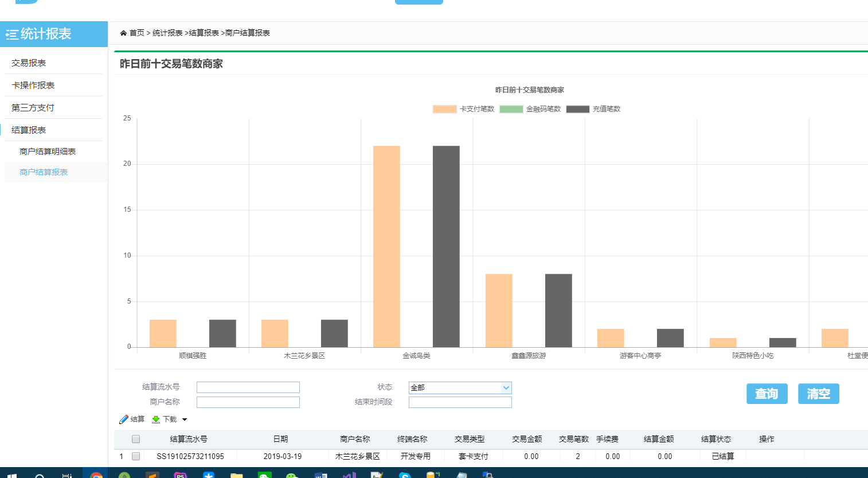
Task: Open Skype from the taskbar
Action: [405, 475]
